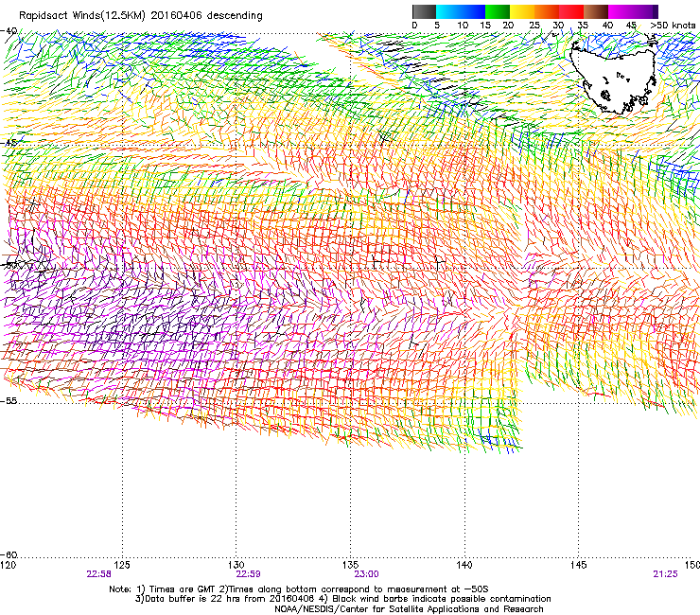Click the '22:58' pass time label
700x615 pixels.
(98, 574)
